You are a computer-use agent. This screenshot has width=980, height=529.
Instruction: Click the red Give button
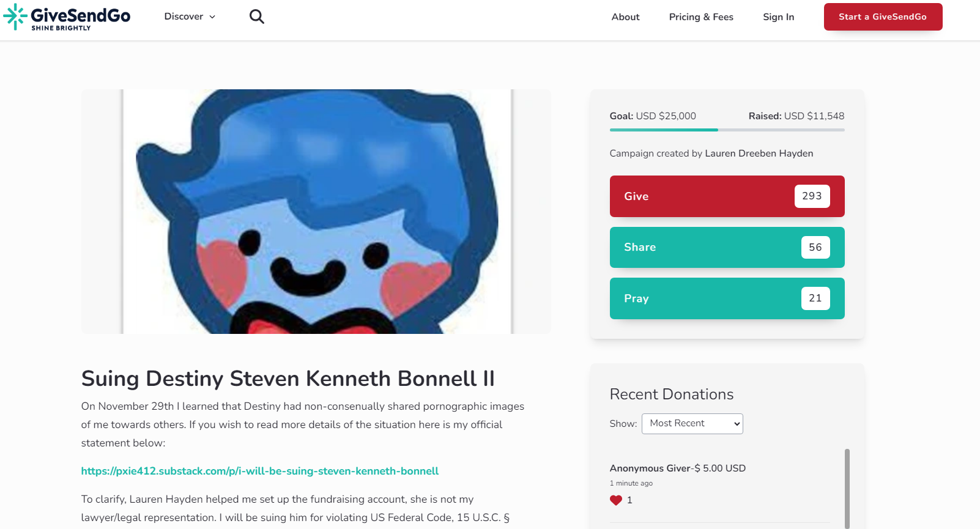727,196
